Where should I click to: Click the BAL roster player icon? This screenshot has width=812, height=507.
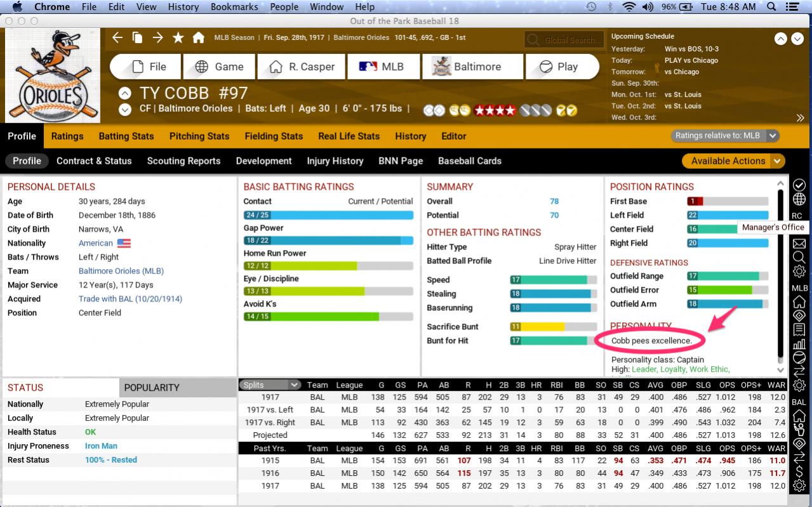[x=799, y=430]
